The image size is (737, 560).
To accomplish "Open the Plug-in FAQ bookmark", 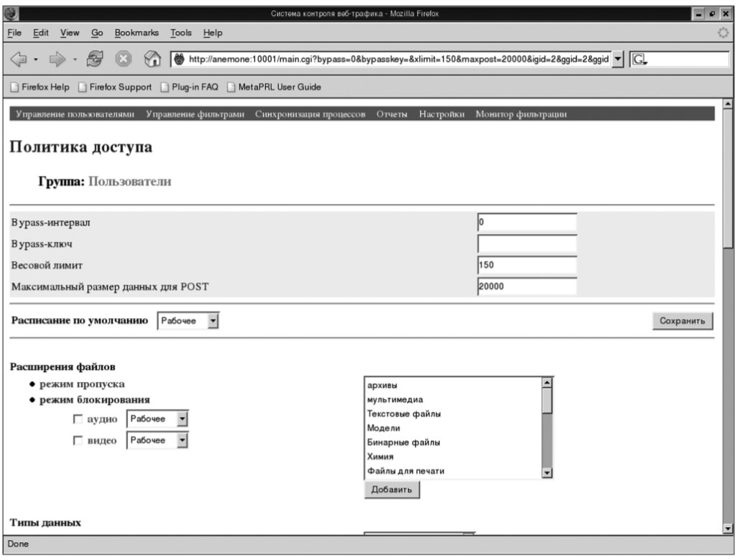I will 190,87.
